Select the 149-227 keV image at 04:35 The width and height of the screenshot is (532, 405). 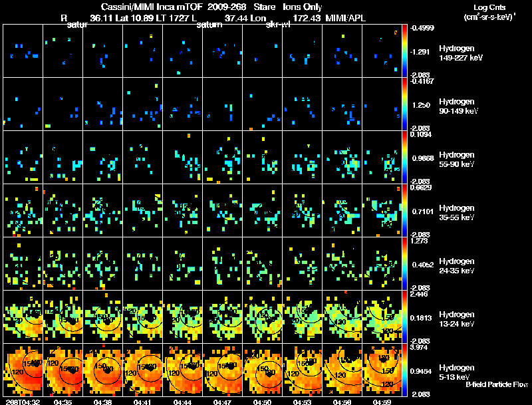click(63, 51)
